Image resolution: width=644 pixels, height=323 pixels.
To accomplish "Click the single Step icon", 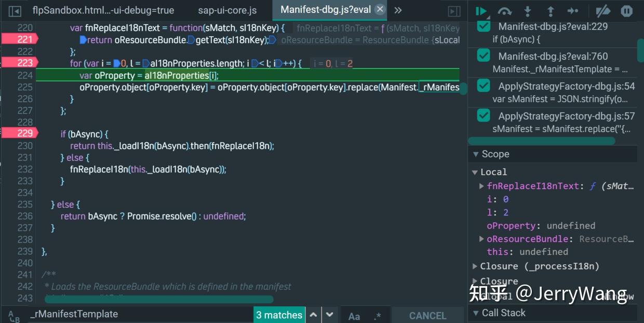I will (573, 10).
